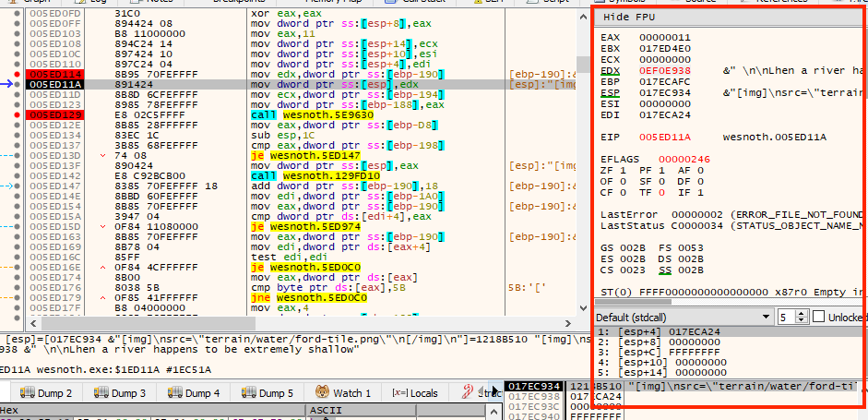
Task: Switch to the Dump 3 tab
Action: (x=120, y=393)
